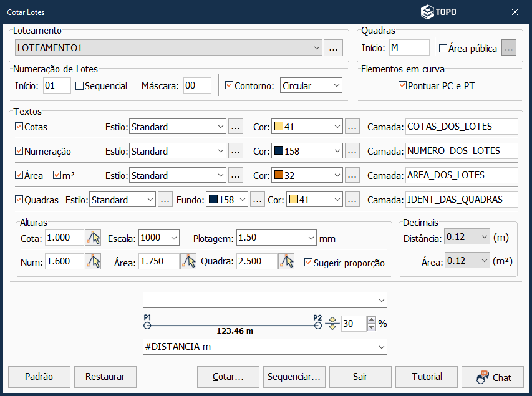
Task: Click the pick-height icon next to Num
Action: tap(93, 262)
